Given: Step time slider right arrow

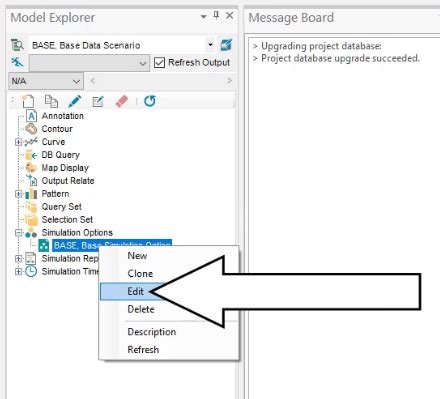Looking at the screenshot, I should (229, 81).
